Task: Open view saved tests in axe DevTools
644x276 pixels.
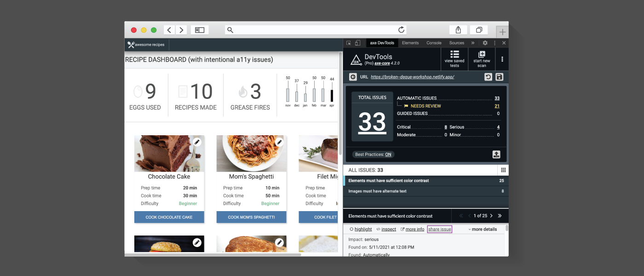Action: coord(454,59)
